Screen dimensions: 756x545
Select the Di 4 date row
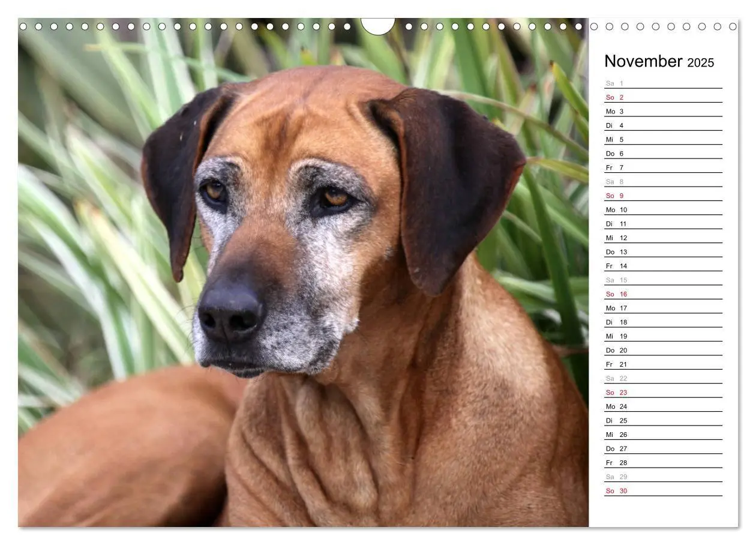(663, 125)
